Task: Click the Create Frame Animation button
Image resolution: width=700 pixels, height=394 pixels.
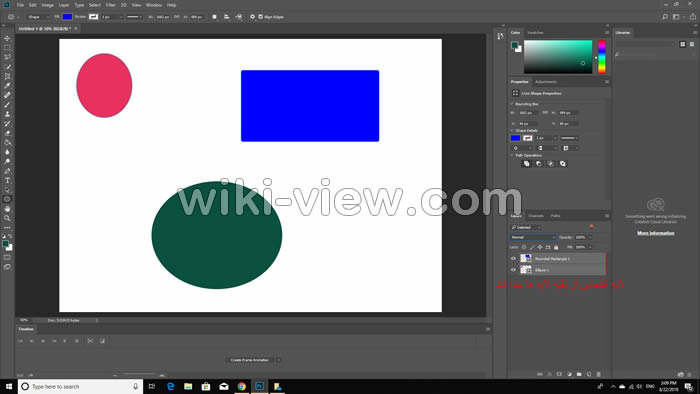Action: (x=250, y=360)
